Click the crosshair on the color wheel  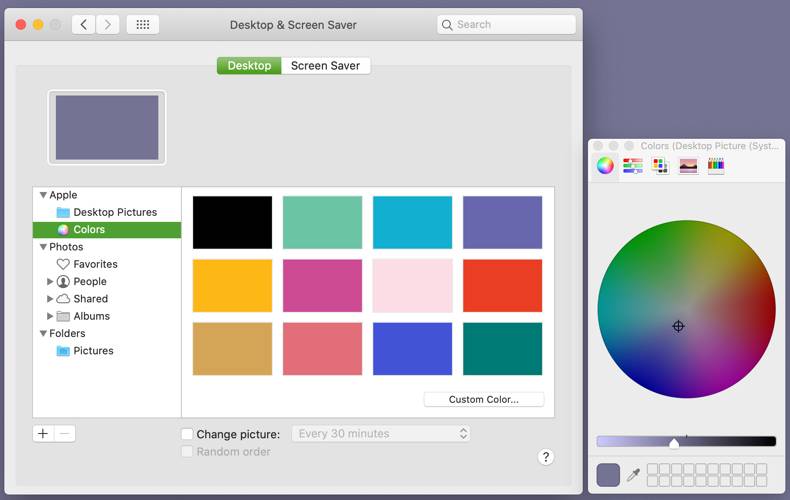coord(679,326)
